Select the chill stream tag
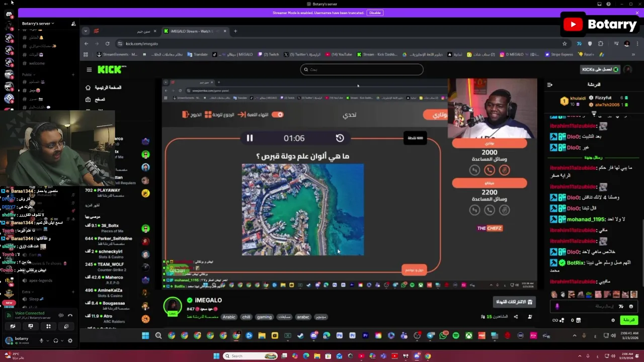The height and width of the screenshot is (362, 644). (x=246, y=317)
